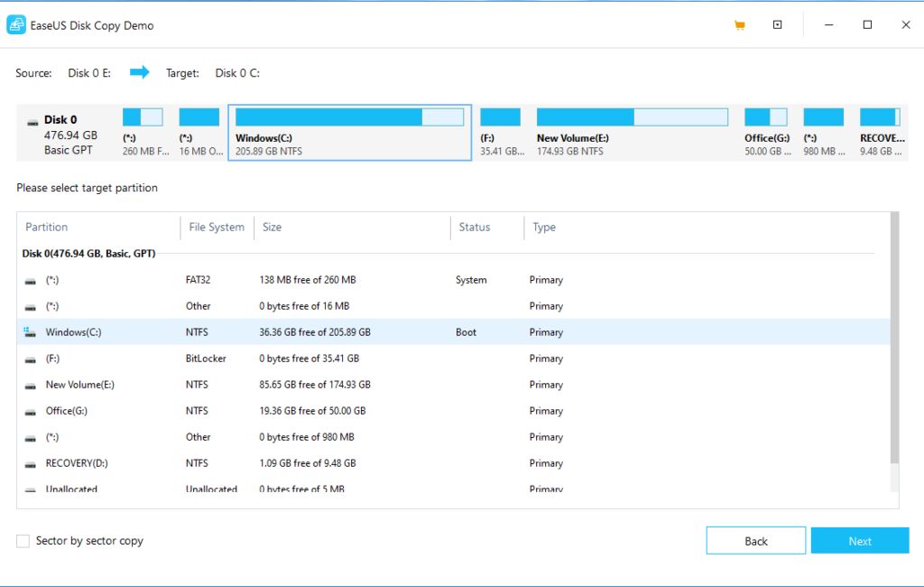
Task: Click drive icon of RECOVERY(D:) row
Action: pos(30,464)
